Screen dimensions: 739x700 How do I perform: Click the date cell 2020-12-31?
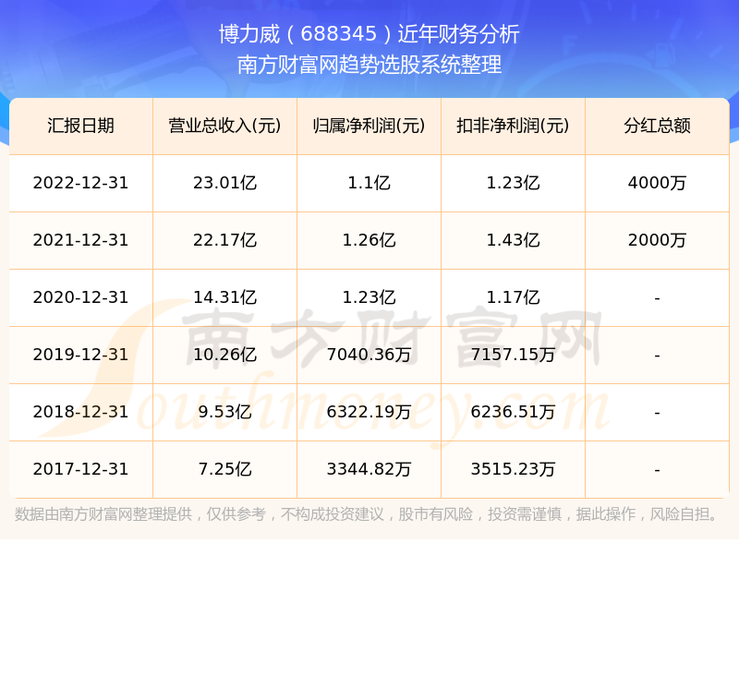click(x=80, y=297)
